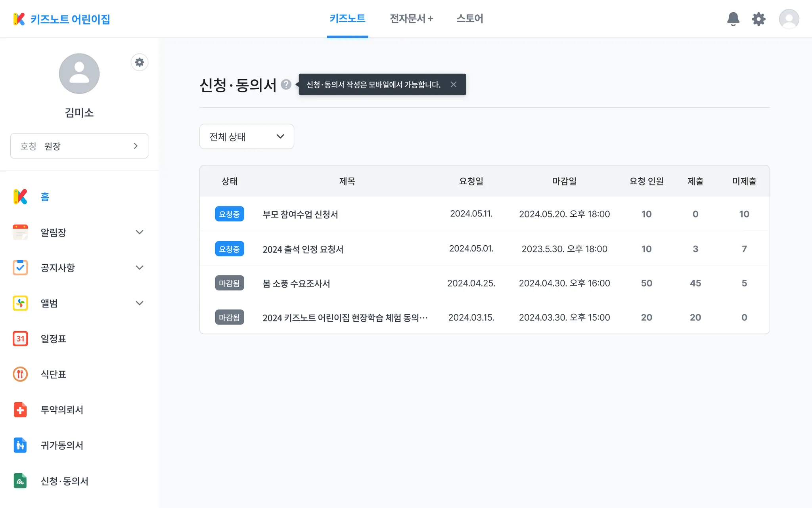Click the 호칭 원장 selector
This screenshot has height=508, width=812.
click(79, 146)
